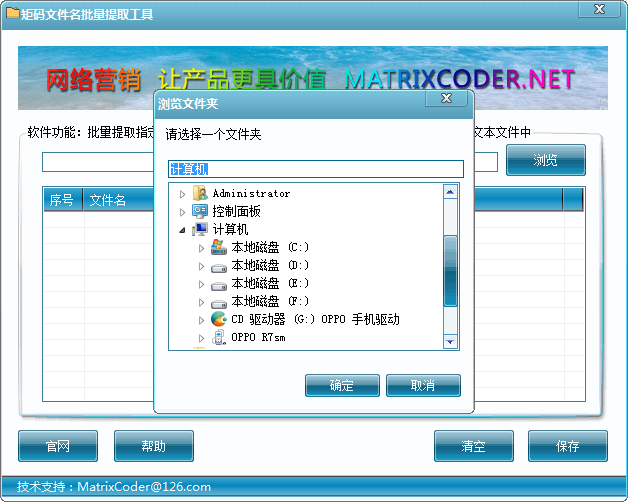The height and width of the screenshot is (502, 628).
Task: Select the 本地磁盘 (D:) drive icon
Action: [x=219, y=265]
